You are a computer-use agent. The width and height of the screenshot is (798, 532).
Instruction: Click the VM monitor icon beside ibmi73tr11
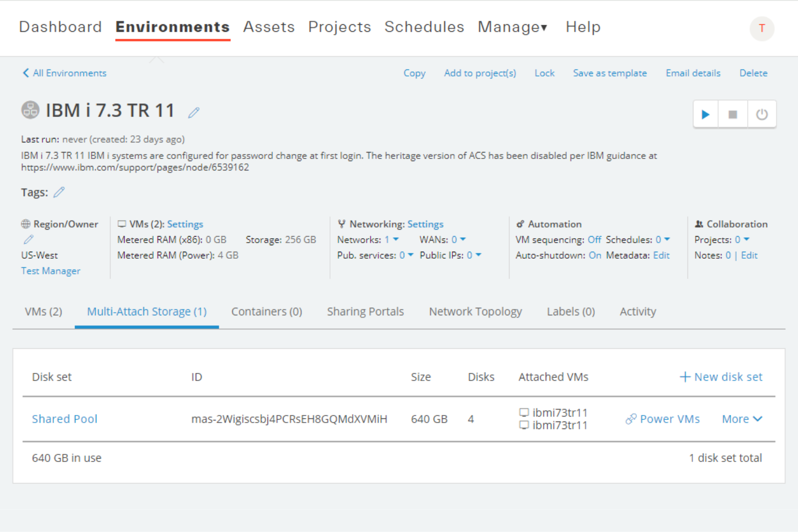(524, 412)
